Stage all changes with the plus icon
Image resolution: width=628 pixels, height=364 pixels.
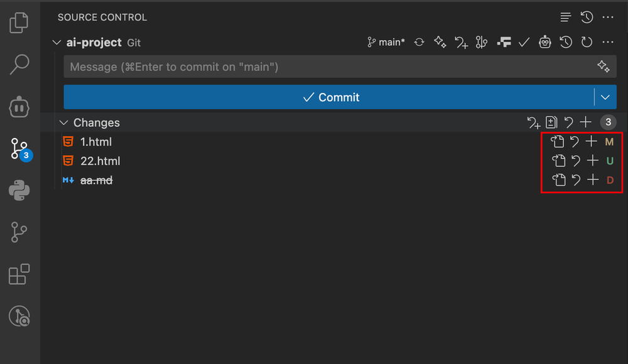pyautogui.click(x=586, y=122)
